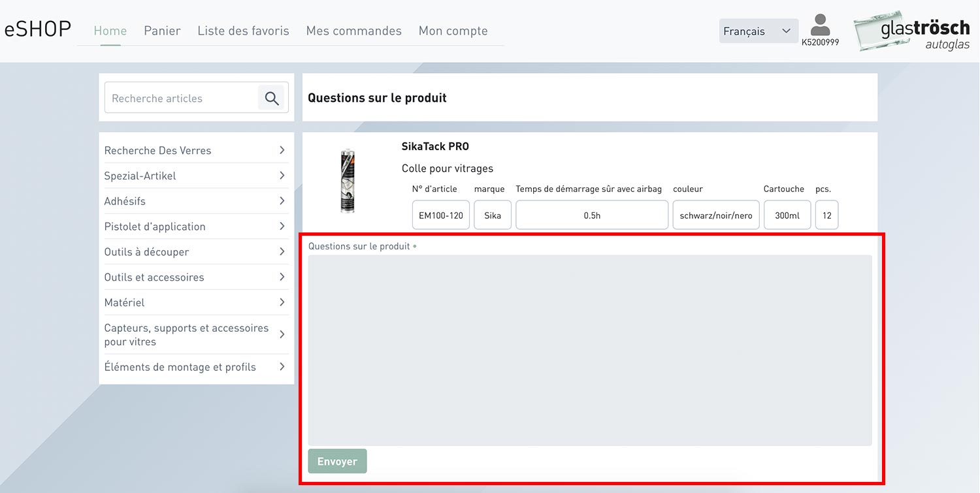Click the Colle pour vitrages description
Viewport: 980px width, 493px height.
click(x=448, y=168)
